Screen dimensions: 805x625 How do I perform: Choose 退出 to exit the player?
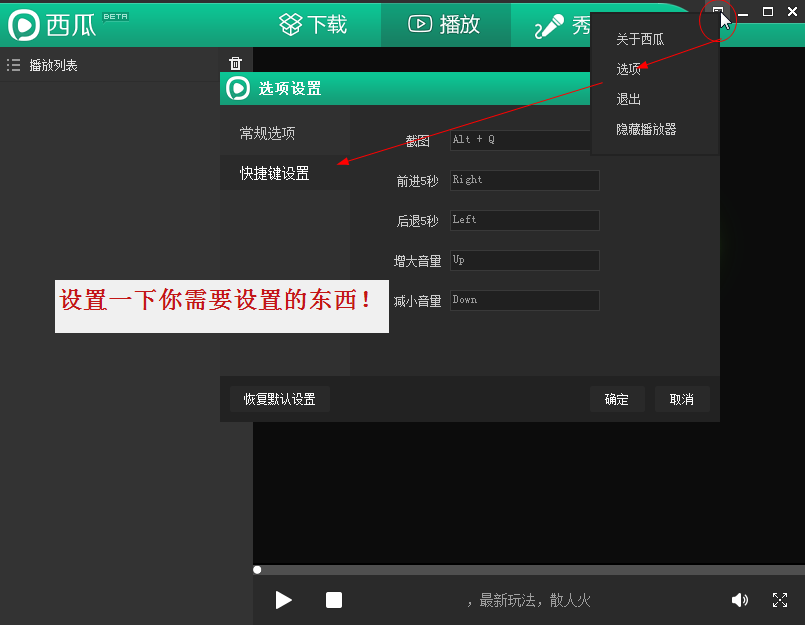[628, 99]
